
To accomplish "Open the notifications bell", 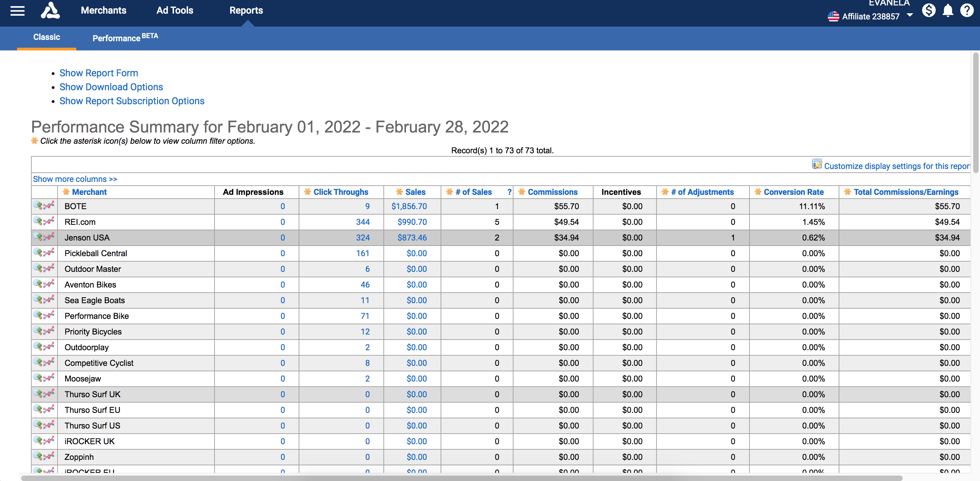I will pyautogui.click(x=948, y=10).
